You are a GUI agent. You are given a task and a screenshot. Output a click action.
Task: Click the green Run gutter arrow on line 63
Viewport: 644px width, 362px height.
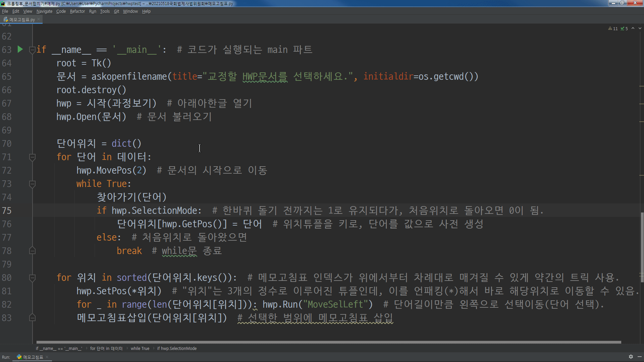click(20, 49)
